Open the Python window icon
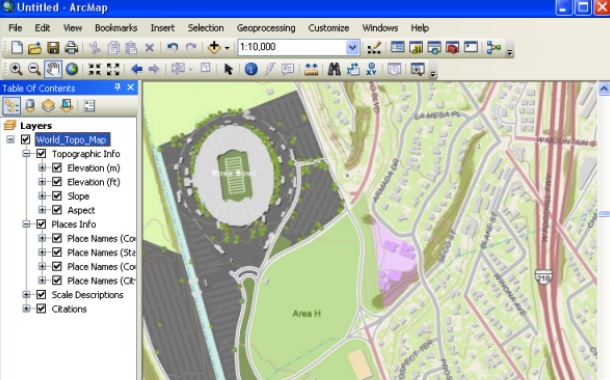610x380 pixels. (471, 47)
